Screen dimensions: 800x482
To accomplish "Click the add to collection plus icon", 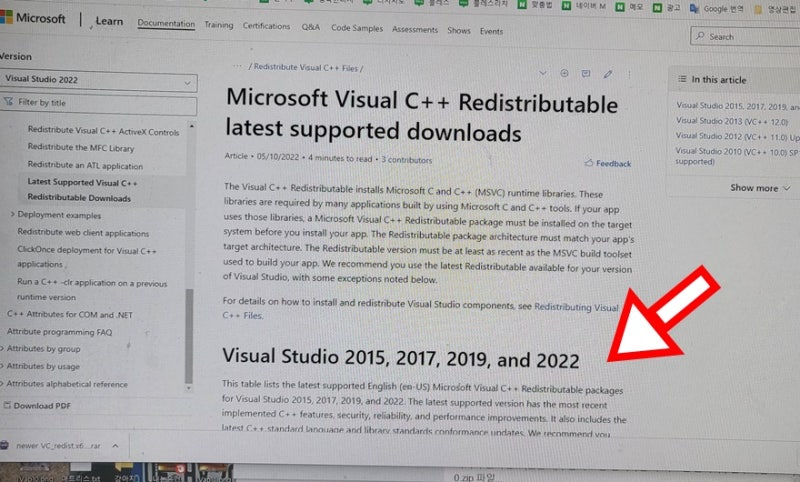I will pyautogui.click(x=564, y=73).
